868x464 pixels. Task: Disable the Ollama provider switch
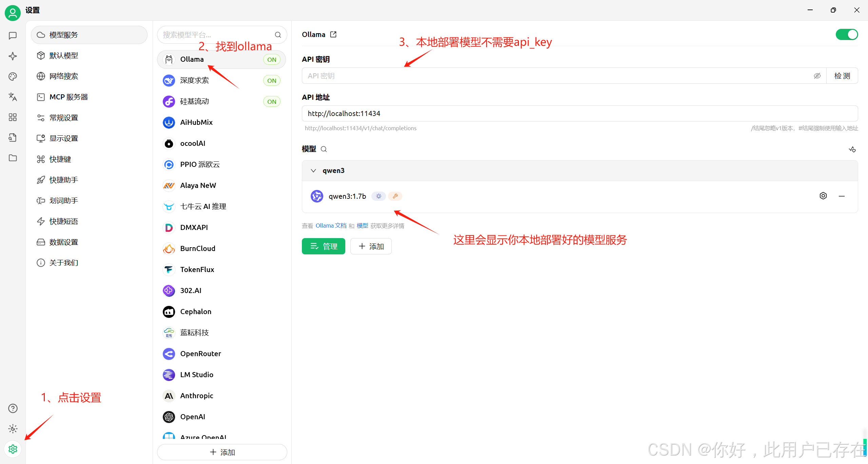(847, 35)
